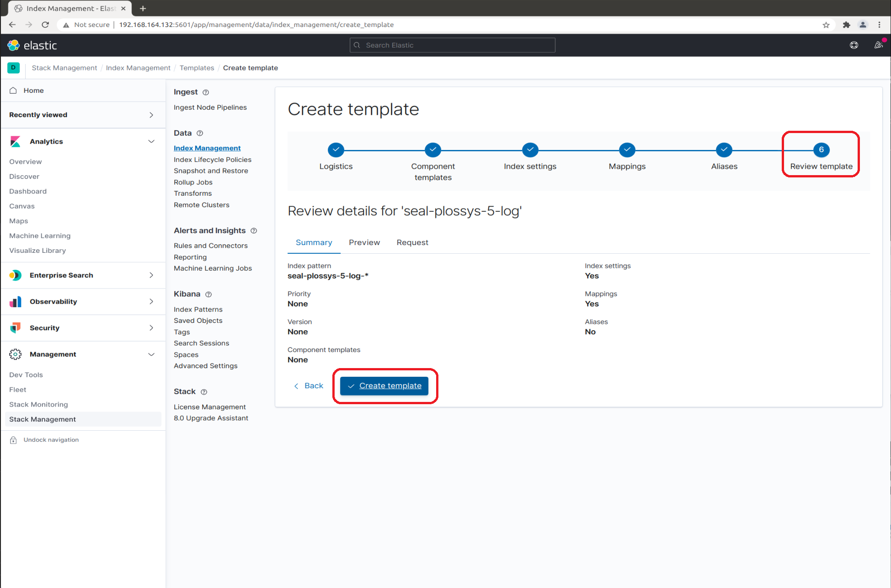This screenshot has width=891, height=588.
Task: Click the Search Elastic input field
Action: point(453,45)
